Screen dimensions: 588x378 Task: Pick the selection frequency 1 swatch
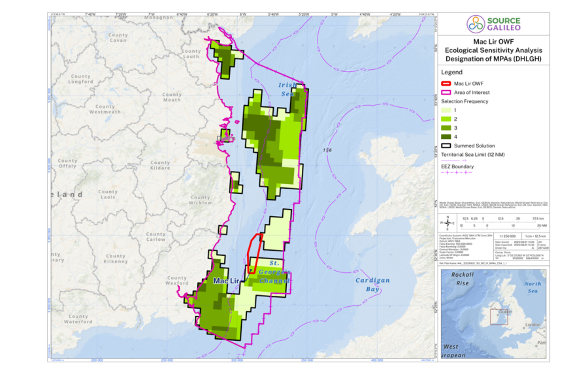point(446,110)
